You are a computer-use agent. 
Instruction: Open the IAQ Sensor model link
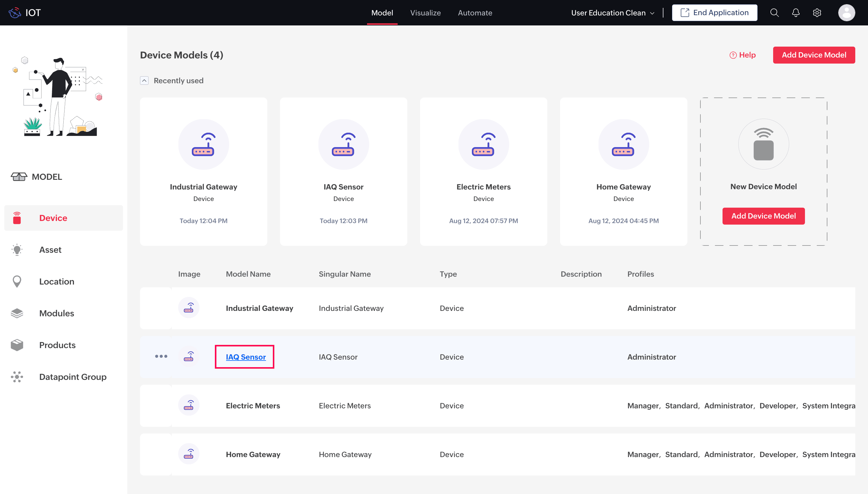point(245,357)
